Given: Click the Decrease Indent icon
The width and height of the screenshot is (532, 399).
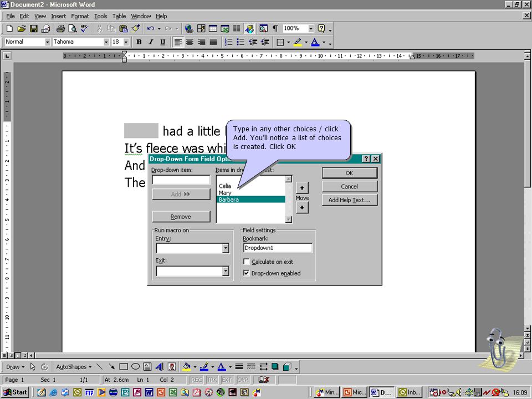Looking at the screenshot, I should point(253,42).
